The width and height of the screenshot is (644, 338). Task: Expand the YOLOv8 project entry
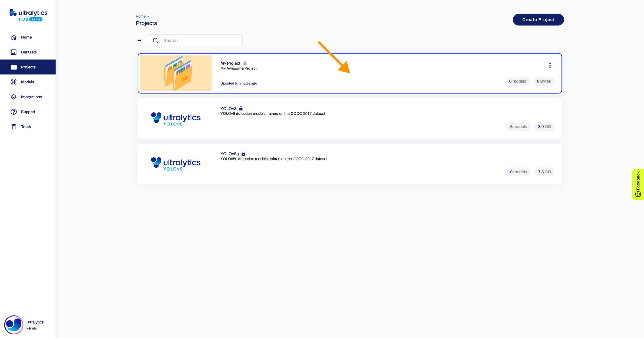(x=349, y=118)
